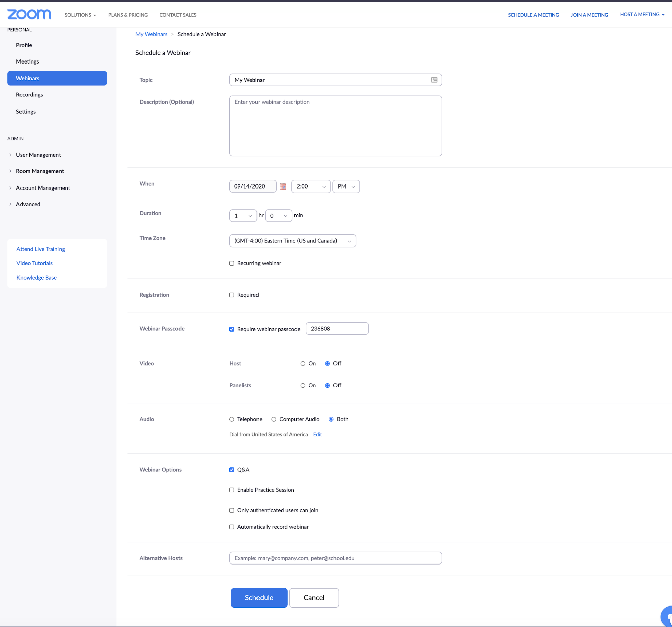Open the AM/PM dropdown
672x627 pixels.
coord(346,186)
